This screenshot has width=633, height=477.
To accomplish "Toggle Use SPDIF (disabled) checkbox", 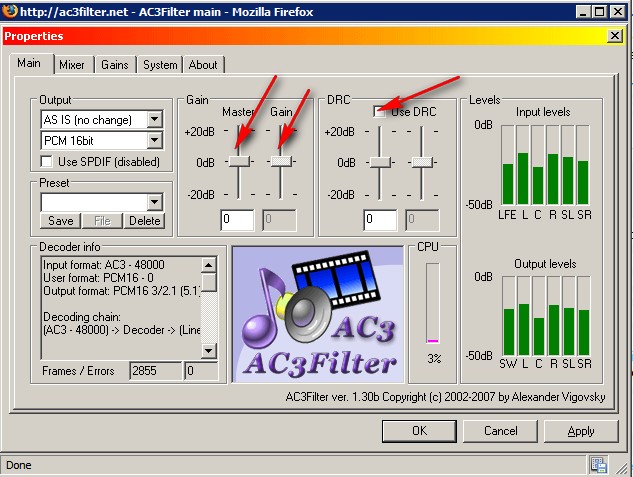I will (46, 161).
